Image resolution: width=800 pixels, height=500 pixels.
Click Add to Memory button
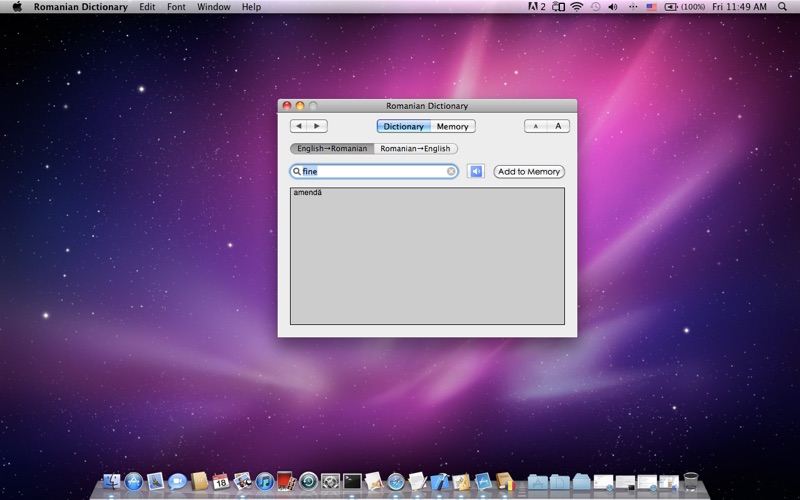tap(529, 171)
